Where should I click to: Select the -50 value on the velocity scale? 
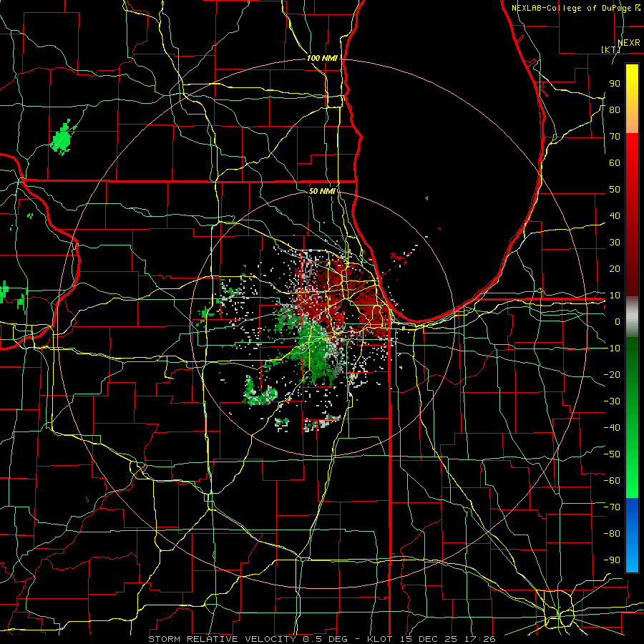click(x=612, y=454)
